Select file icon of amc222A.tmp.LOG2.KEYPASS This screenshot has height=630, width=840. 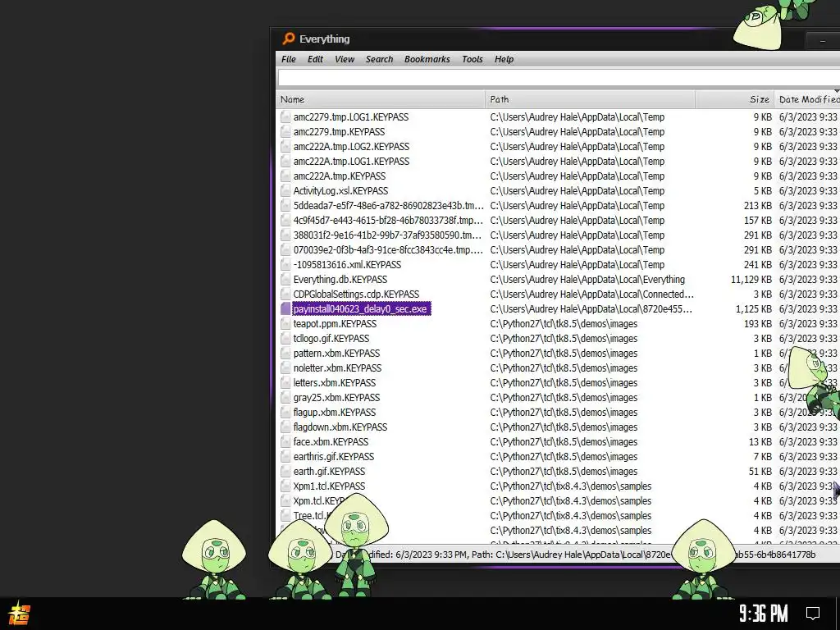pos(285,146)
